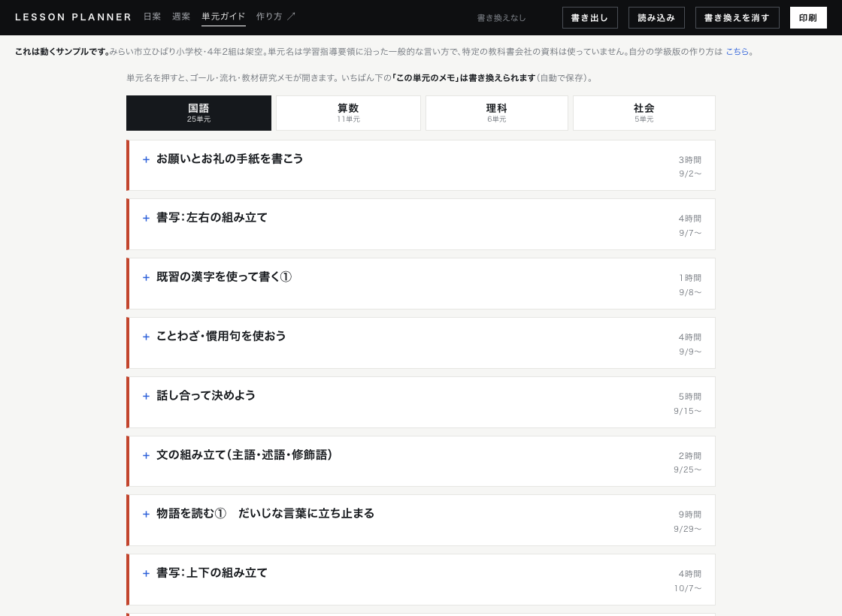Click unit title 書写:左右の組み立て
This screenshot has width=842, height=616.
211,217
